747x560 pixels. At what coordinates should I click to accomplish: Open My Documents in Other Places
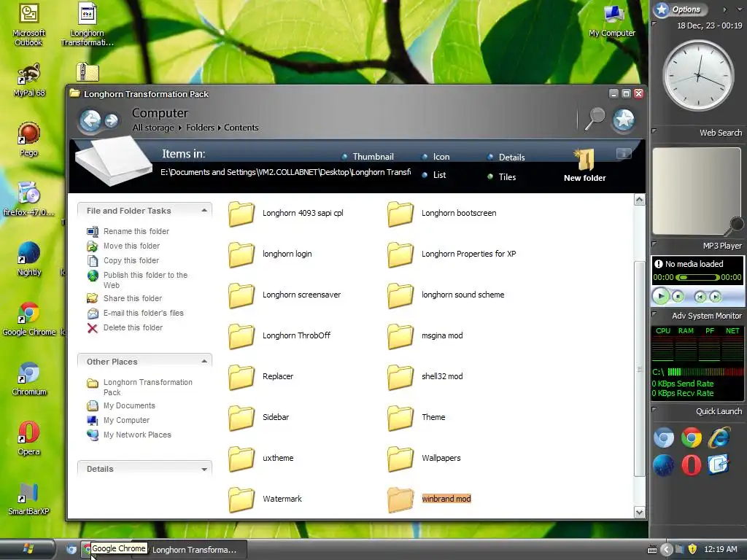[121, 405]
